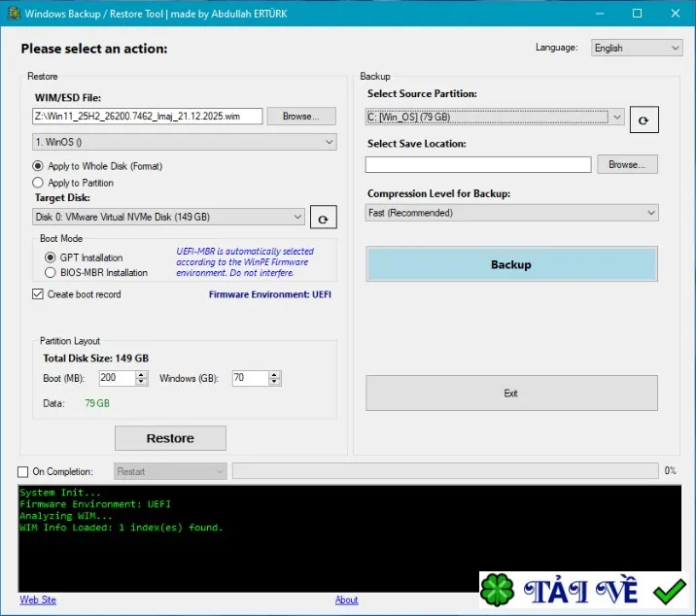The image size is (696, 616).
Task: Expand the WIM index list showing WinOS
Action: pos(185,142)
